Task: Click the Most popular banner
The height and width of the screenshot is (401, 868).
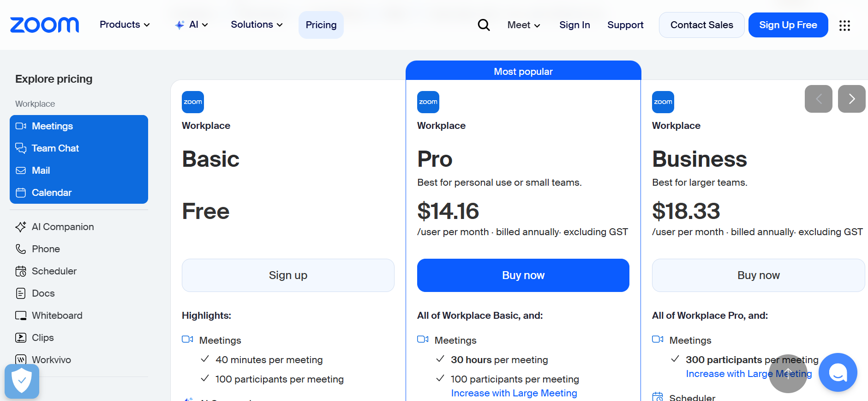Action: (x=523, y=71)
